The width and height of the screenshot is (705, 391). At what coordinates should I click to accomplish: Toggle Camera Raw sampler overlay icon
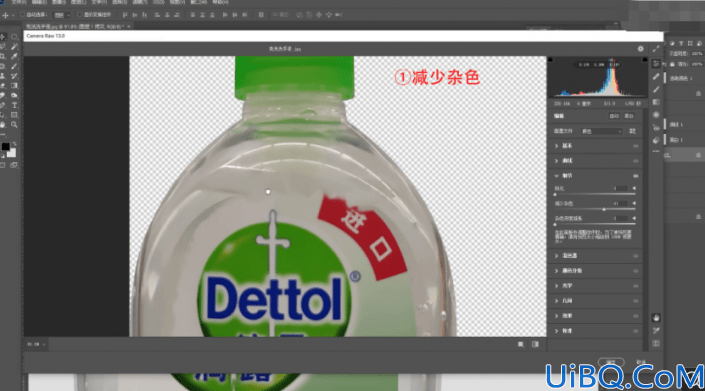(656, 330)
